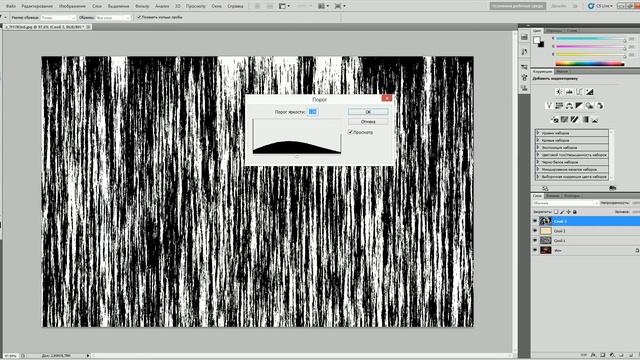Viewport: 640px width, 360px height.
Task: Switch to the Образцы tab
Action: pyautogui.click(x=553, y=31)
